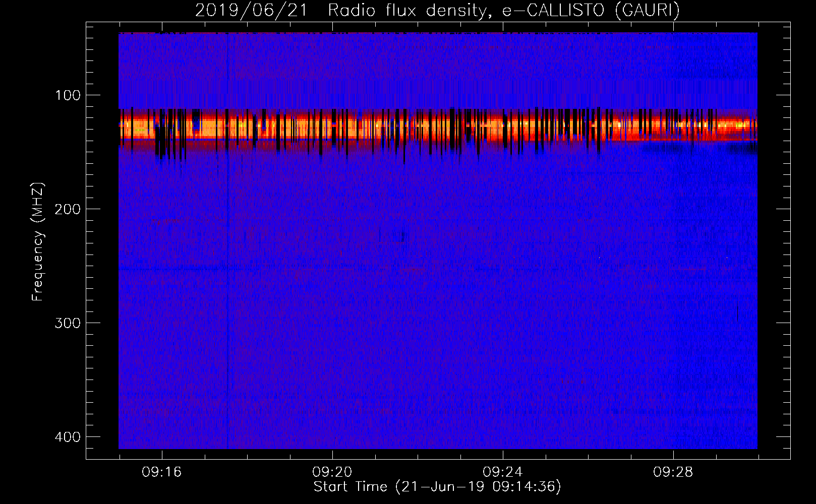Click the 09:28 time tick label
The image size is (816, 504).
[673, 472]
